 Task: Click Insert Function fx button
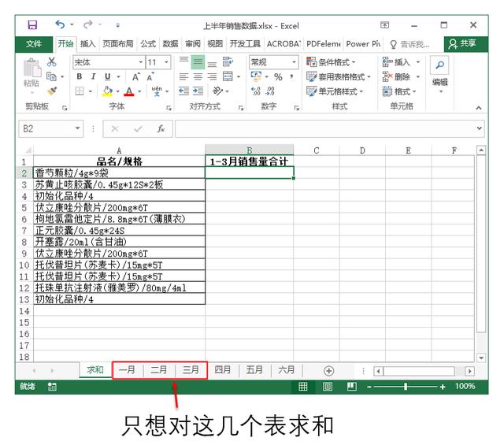(161, 128)
